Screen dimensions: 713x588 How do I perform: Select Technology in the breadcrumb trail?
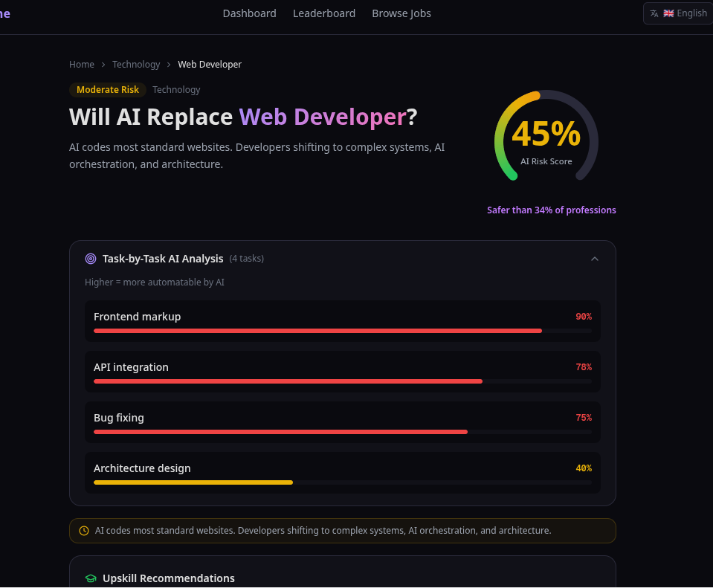(x=136, y=64)
